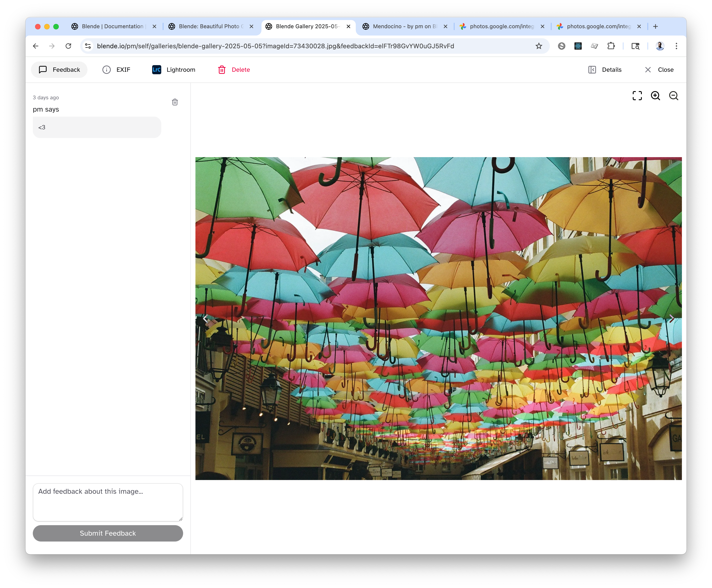Click the feedback text area

(x=108, y=502)
